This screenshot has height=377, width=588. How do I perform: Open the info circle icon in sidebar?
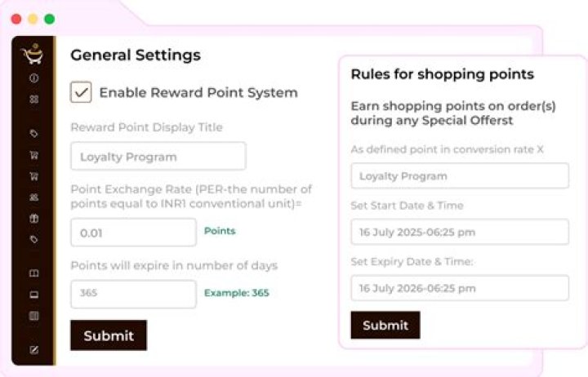[x=33, y=78]
